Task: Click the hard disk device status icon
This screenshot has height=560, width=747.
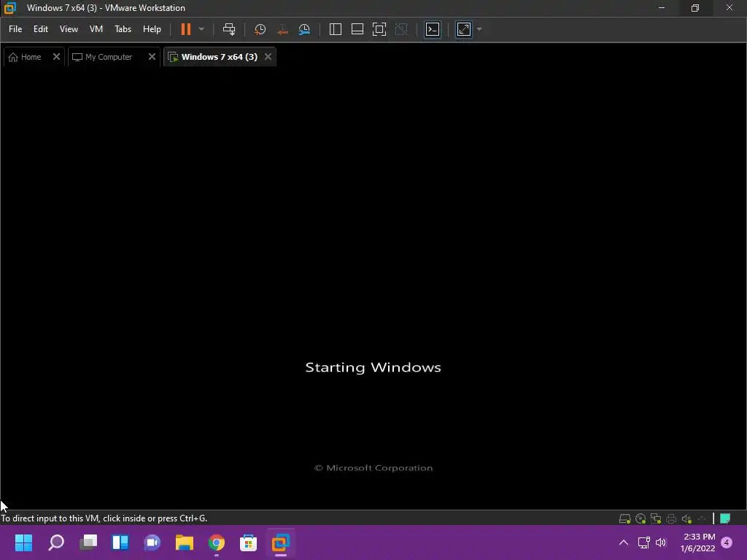Action: 624,518
